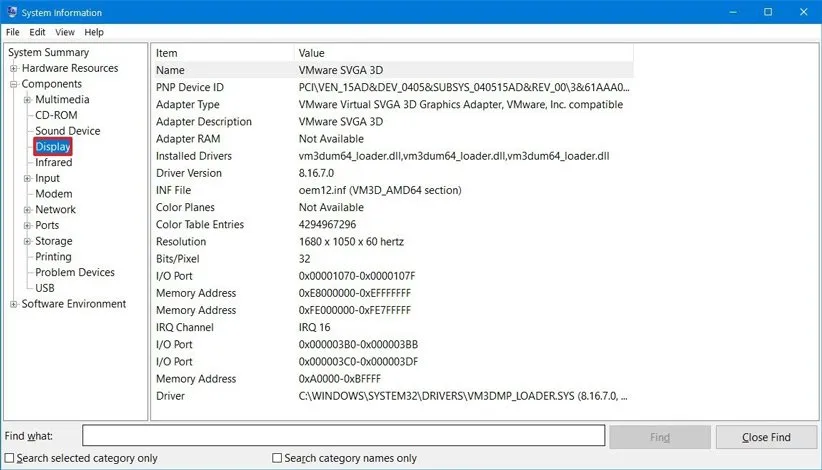Tick Search category names only checkbox
The image size is (822, 470).
point(277,458)
